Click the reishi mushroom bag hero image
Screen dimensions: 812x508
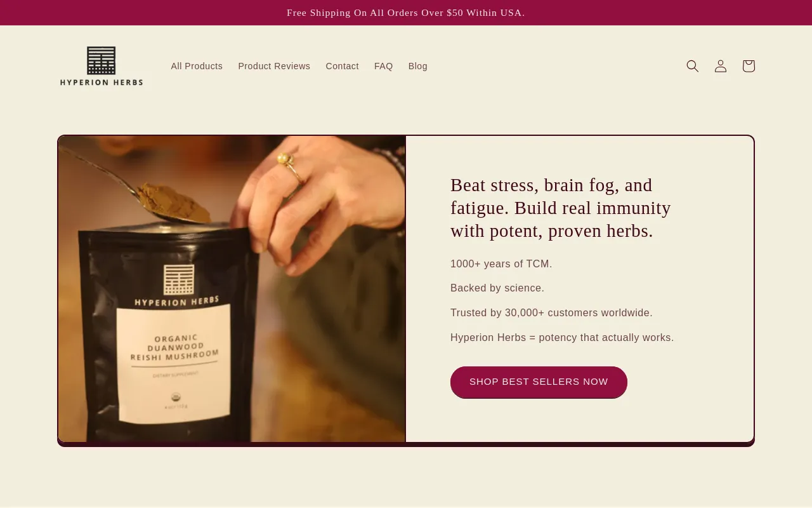232,289
